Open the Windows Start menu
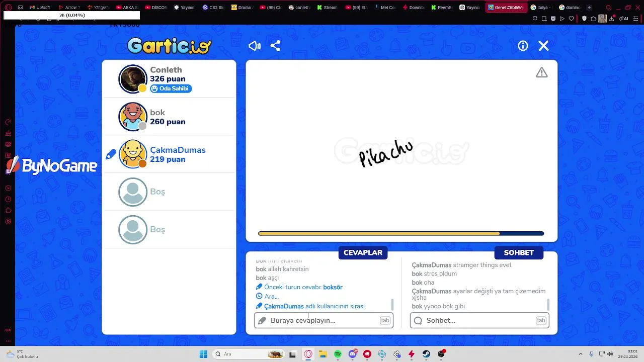 coord(203,354)
